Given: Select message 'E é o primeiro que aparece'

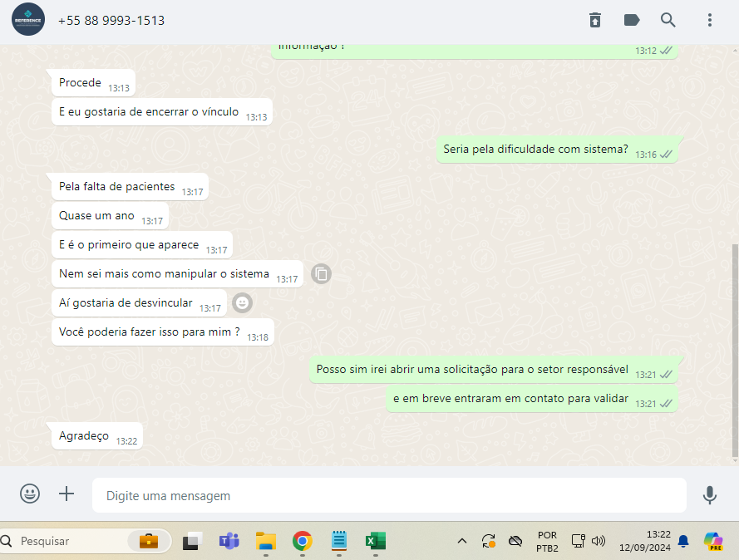Looking at the screenshot, I should click(x=142, y=245).
